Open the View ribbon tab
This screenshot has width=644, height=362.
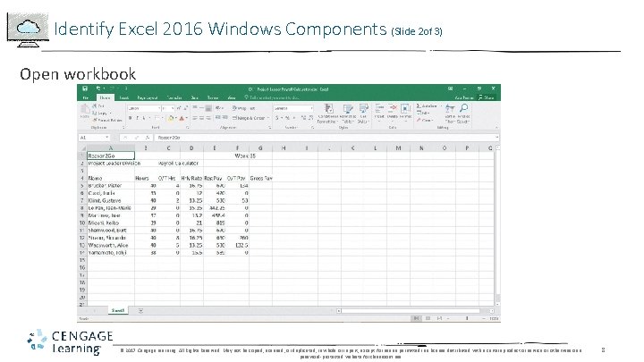point(232,97)
